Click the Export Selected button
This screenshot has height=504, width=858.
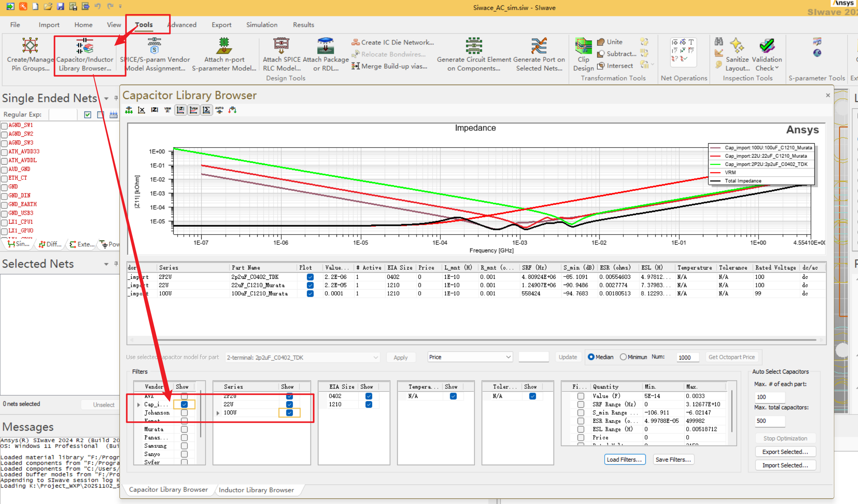coord(785,452)
